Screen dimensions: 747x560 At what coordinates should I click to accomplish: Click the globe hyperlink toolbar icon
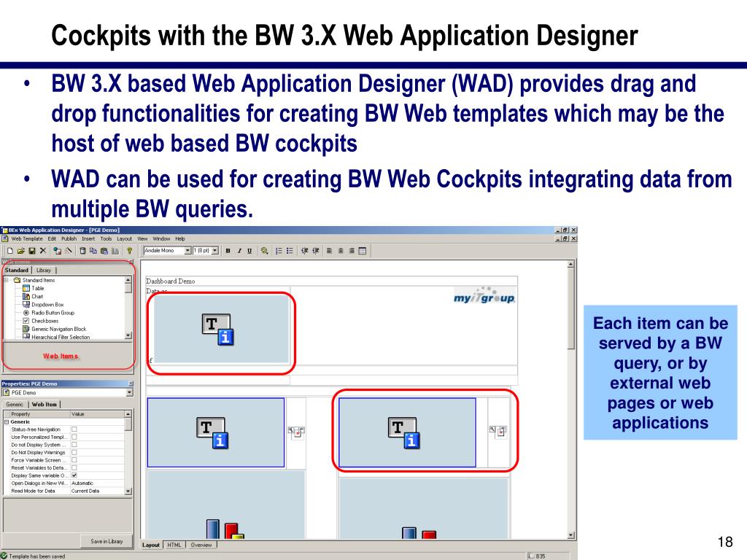pos(264,251)
